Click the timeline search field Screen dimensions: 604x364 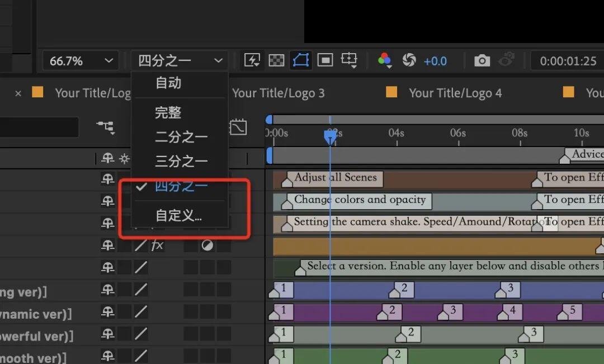point(39,127)
